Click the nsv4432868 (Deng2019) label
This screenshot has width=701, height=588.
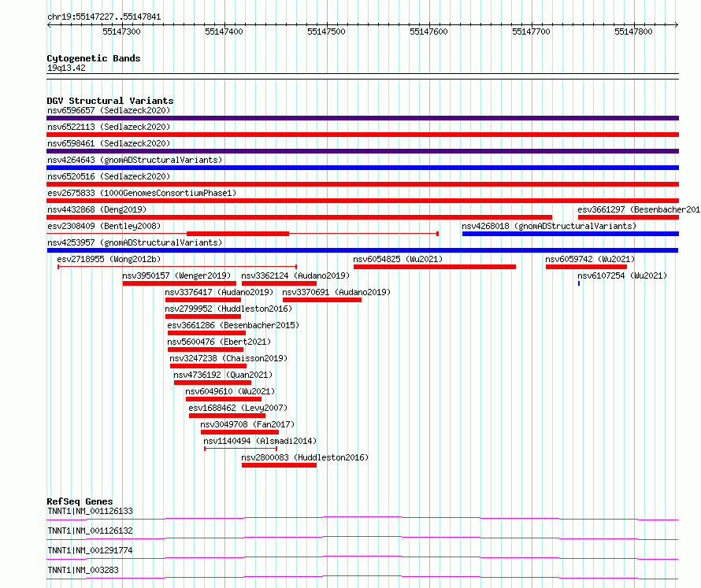pos(97,209)
